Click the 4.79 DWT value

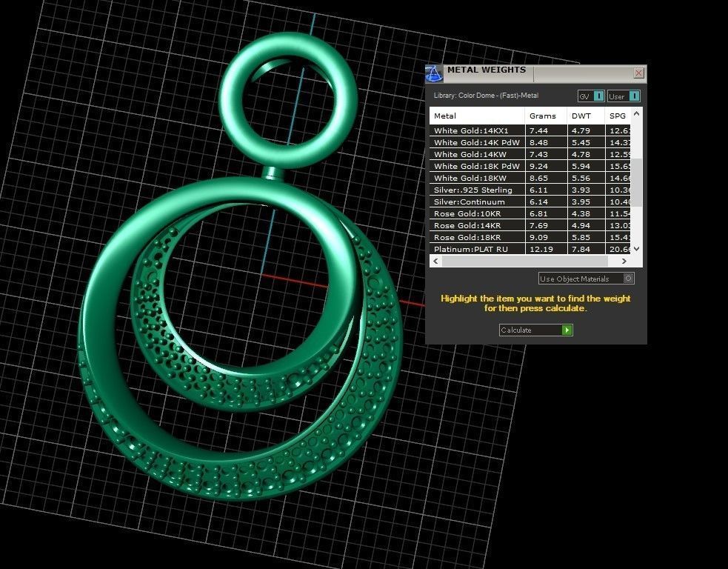click(581, 130)
